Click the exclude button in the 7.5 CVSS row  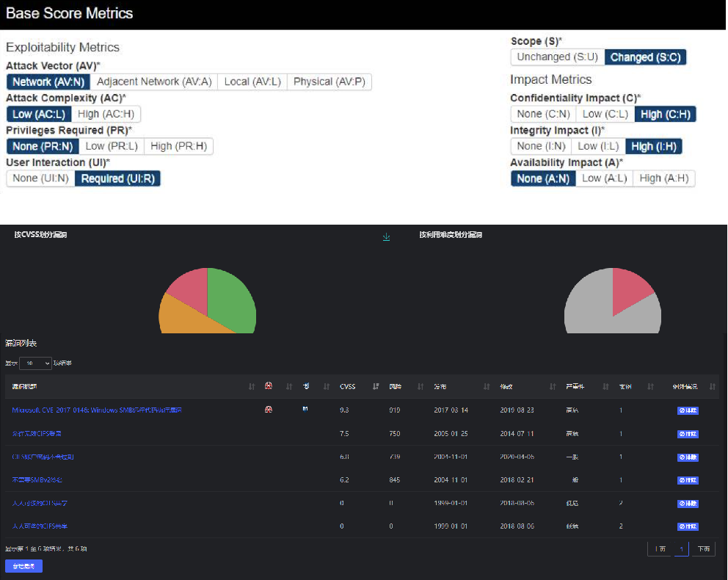tap(688, 434)
